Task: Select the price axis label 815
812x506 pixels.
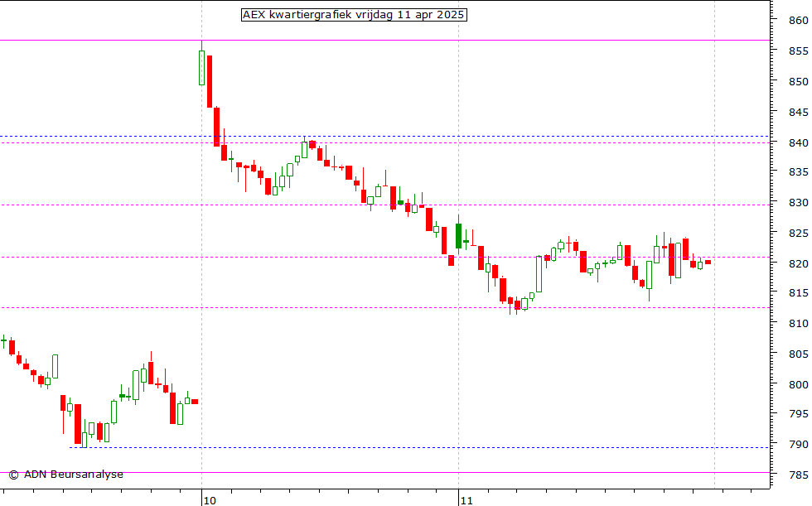Action: (798, 293)
